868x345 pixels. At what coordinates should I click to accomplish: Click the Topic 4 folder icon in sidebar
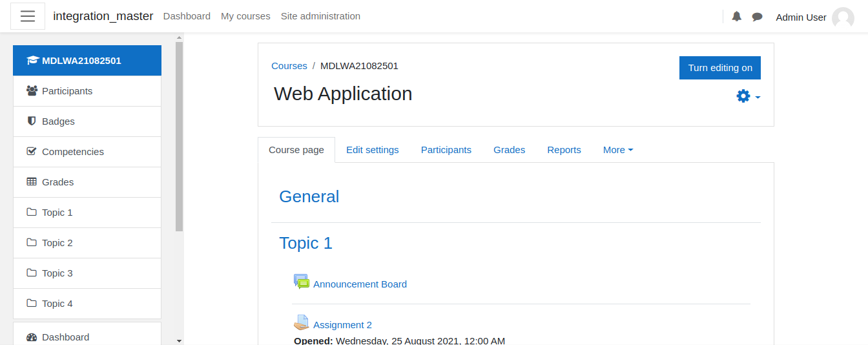pyautogui.click(x=32, y=304)
